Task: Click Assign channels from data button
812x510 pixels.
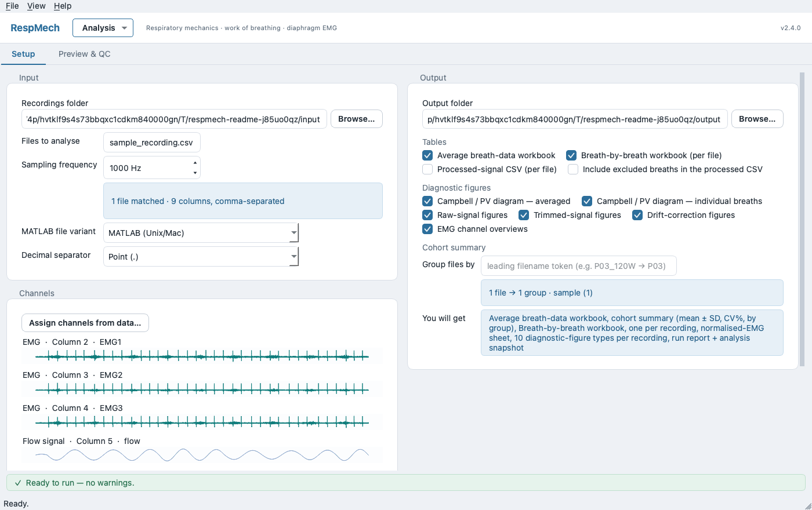Action: click(85, 323)
